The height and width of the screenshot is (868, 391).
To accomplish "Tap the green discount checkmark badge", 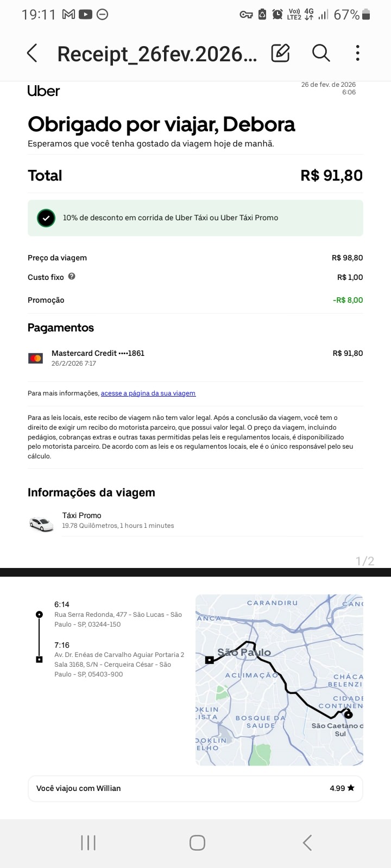I will point(46,218).
